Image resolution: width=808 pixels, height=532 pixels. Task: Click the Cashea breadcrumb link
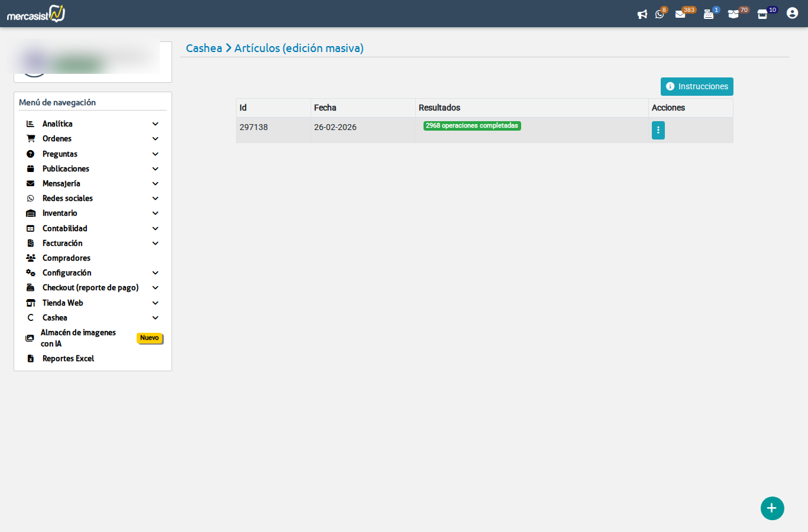pos(204,48)
